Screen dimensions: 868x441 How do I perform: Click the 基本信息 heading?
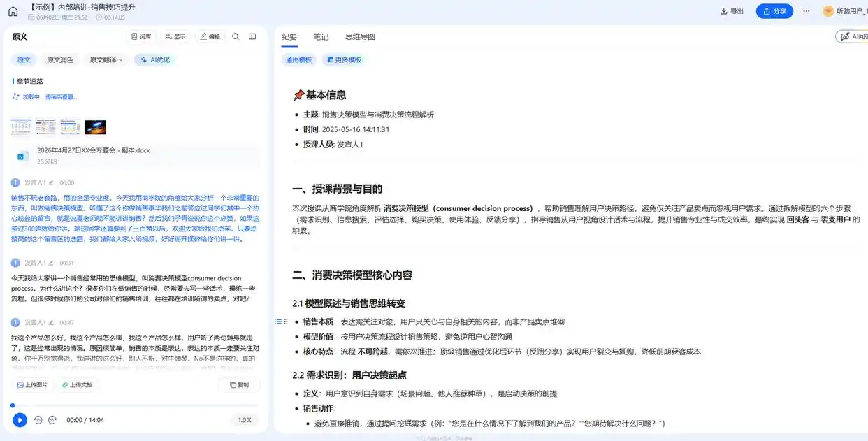[x=326, y=95]
